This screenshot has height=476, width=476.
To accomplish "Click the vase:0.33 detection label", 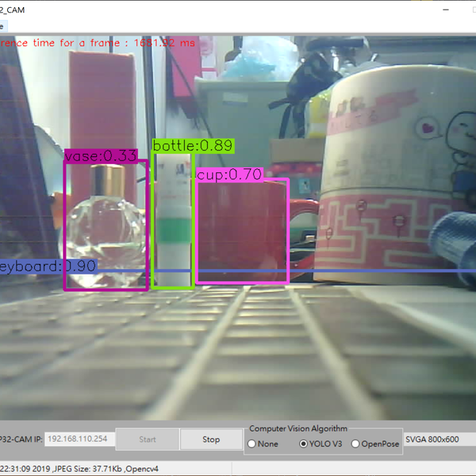I will pos(101,156).
